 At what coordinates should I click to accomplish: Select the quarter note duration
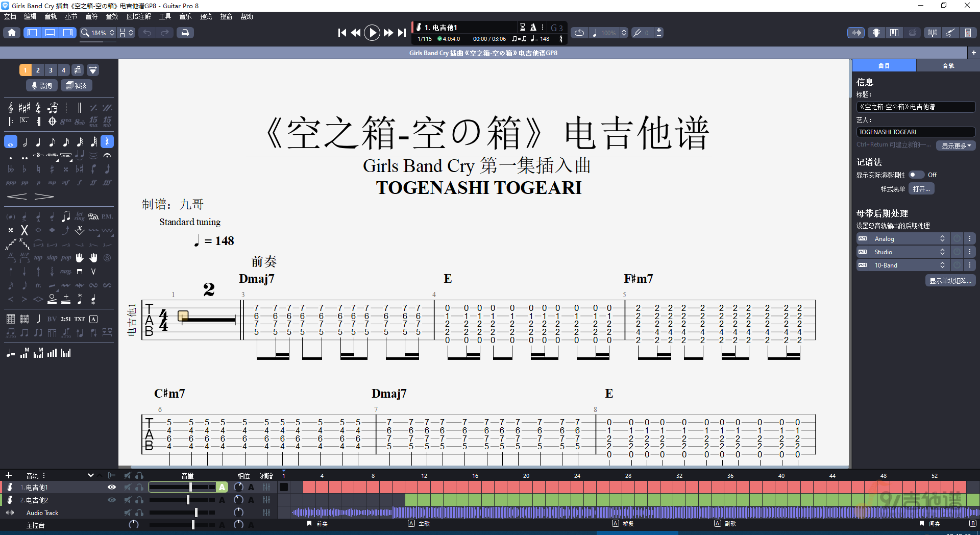tap(38, 142)
